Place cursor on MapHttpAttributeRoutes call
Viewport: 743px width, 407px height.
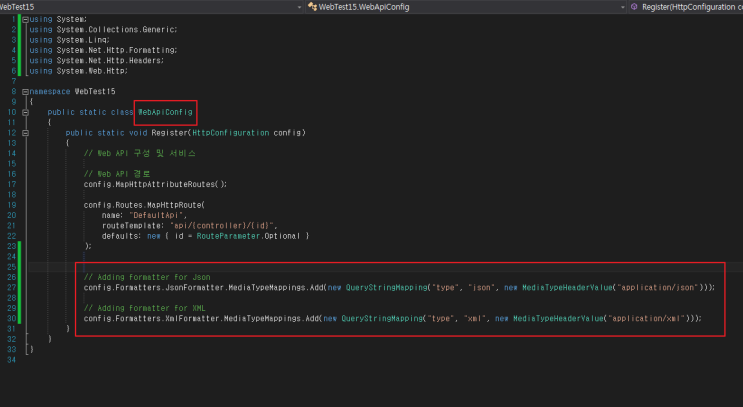[166, 184]
